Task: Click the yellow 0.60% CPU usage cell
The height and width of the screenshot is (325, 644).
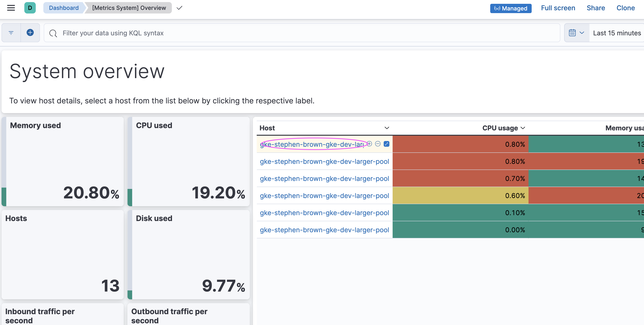Action: pos(460,196)
